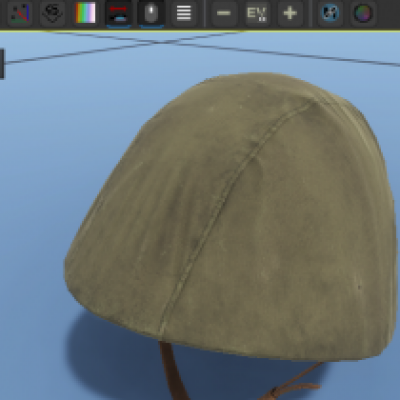The image size is (400, 400).
Task: Decrease exposure with the minus button
Action: coord(224,13)
